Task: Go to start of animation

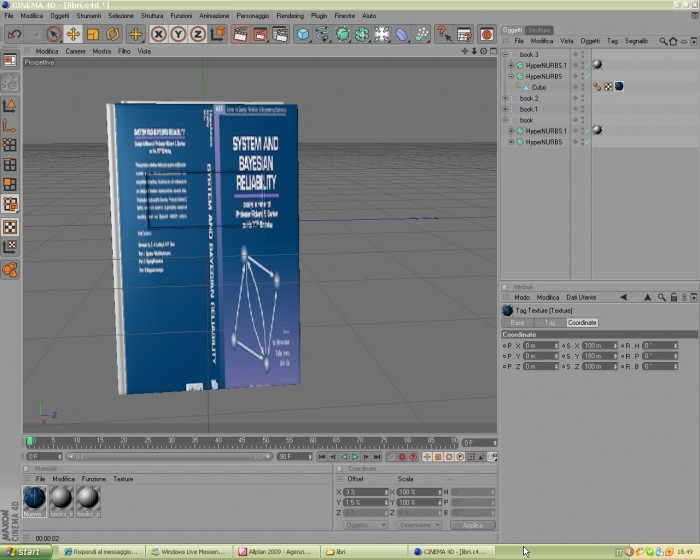Action: coord(322,457)
